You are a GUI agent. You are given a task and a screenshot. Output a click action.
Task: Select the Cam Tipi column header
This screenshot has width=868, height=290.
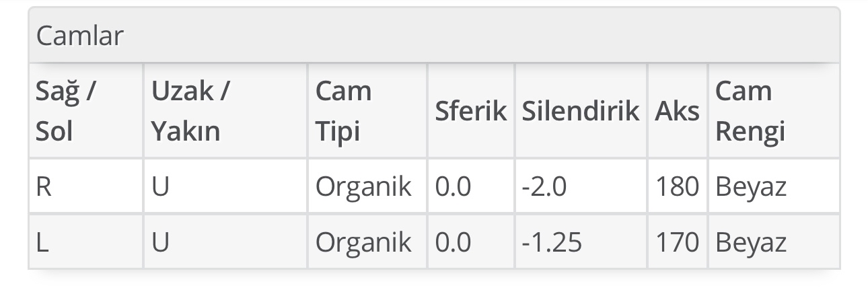point(343,111)
